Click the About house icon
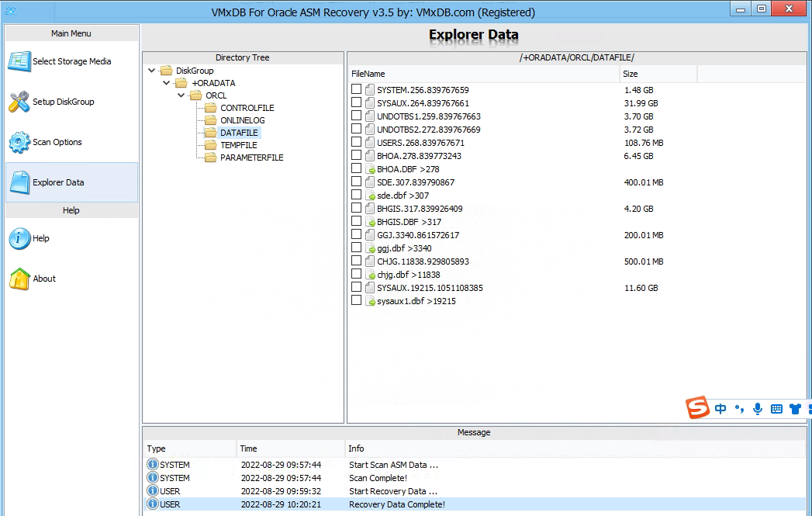This screenshot has height=516, width=812. point(19,279)
